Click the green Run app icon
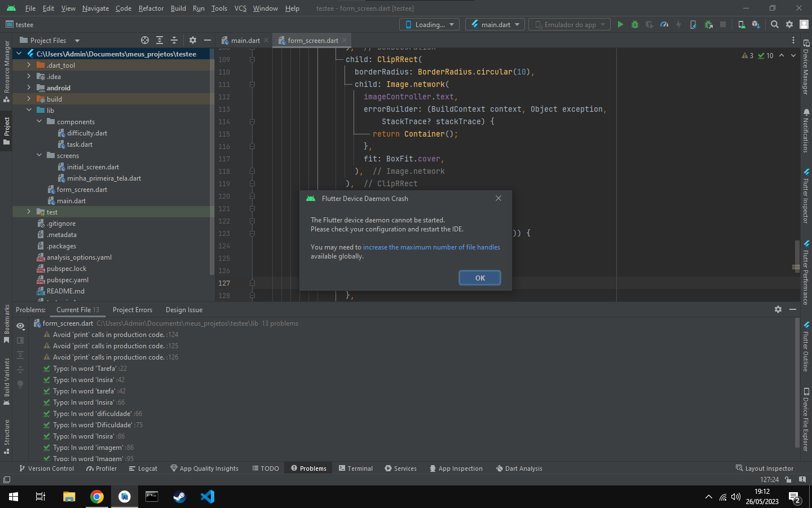The height and width of the screenshot is (508, 812). pyautogui.click(x=620, y=24)
